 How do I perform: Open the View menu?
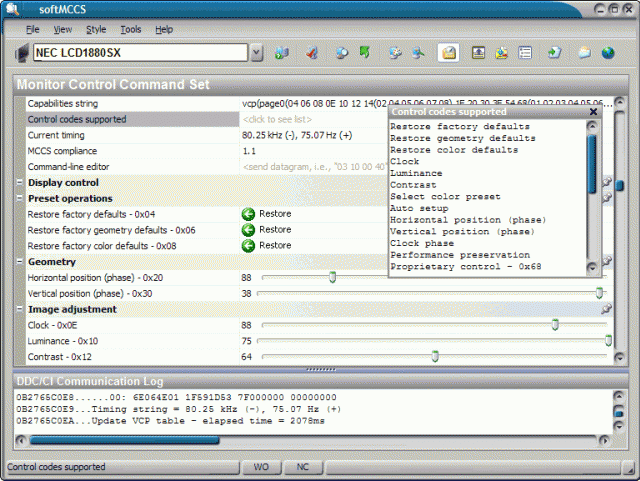point(62,29)
